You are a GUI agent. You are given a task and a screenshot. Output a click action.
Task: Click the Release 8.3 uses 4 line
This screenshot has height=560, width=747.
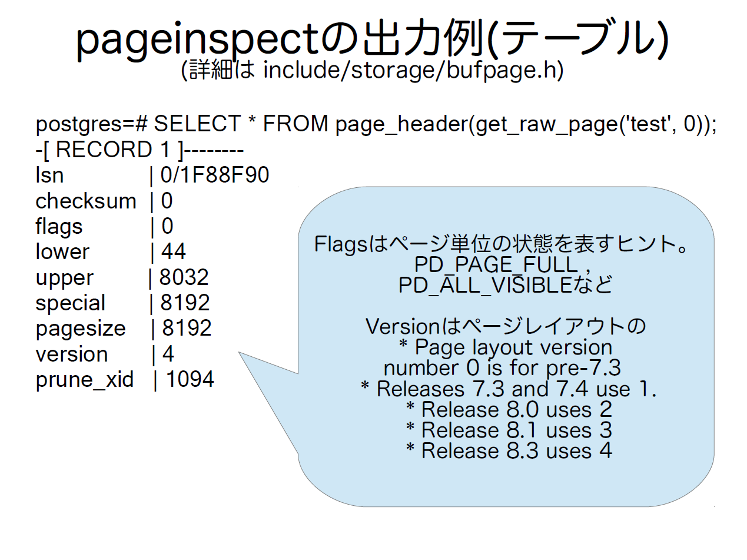[509, 451]
